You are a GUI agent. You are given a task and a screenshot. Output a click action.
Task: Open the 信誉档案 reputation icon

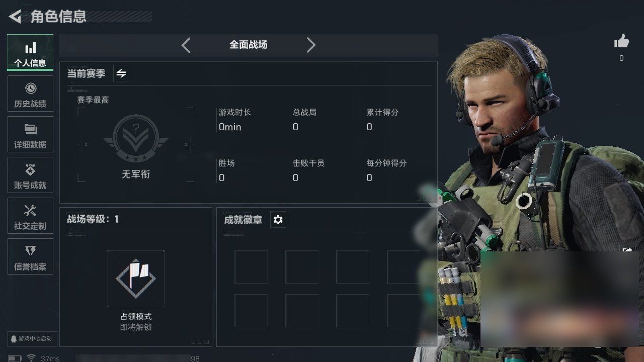30,250
